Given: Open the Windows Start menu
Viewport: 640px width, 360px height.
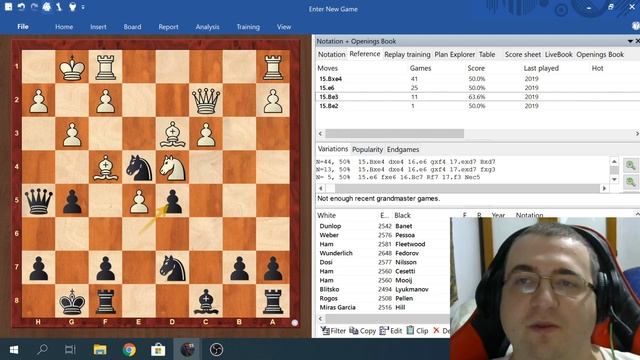Looking at the screenshot, I should [x=13, y=350].
